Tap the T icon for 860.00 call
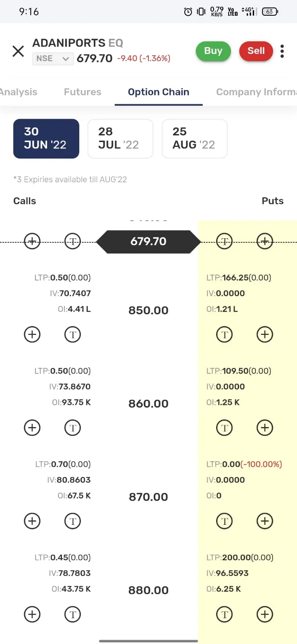This screenshot has width=297, height=644. [73, 428]
